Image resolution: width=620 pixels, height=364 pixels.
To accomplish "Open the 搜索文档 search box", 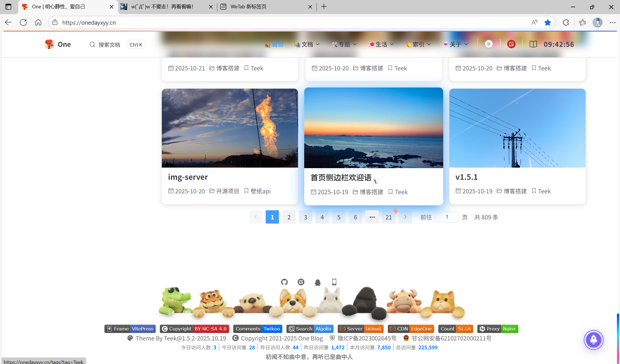I will coord(109,45).
